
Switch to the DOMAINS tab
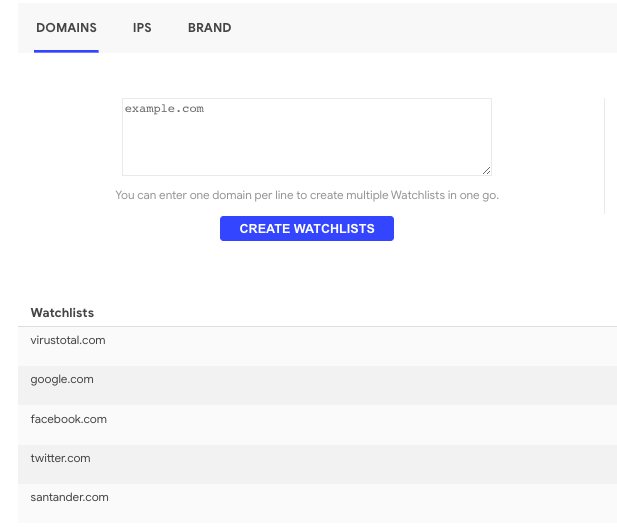pyautogui.click(x=66, y=28)
